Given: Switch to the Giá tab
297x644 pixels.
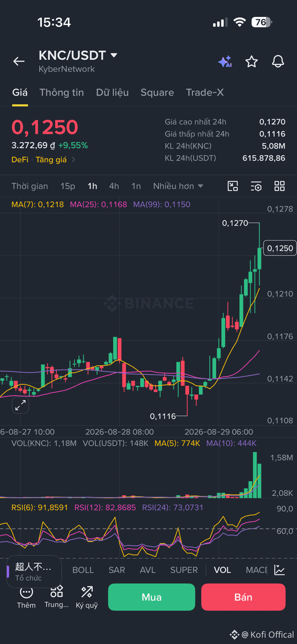Looking at the screenshot, I should (20, 93).
